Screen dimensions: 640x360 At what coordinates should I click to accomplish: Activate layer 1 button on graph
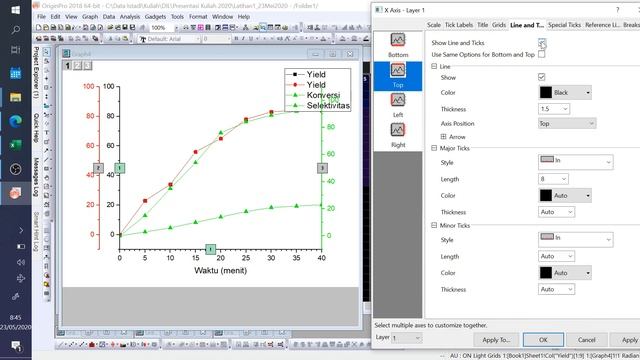pyautogui.click(x=67, y=65)
